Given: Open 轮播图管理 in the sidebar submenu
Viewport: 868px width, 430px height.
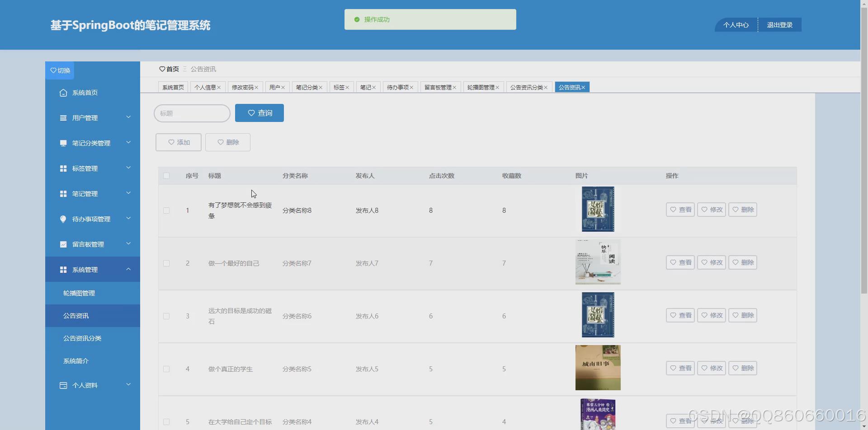Looking at the screenshot, I should (x=93, y=293).
